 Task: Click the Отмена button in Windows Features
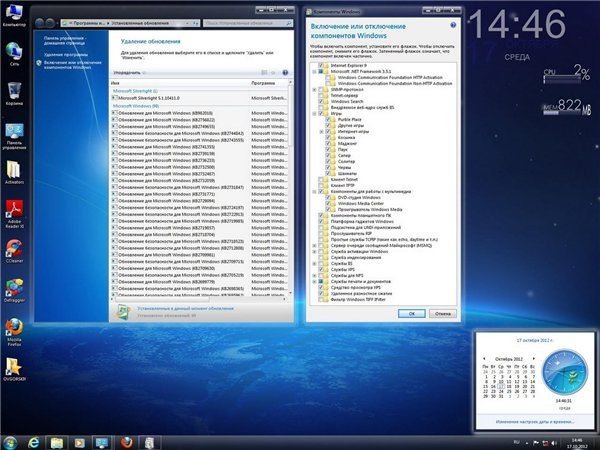pos(443,313)
